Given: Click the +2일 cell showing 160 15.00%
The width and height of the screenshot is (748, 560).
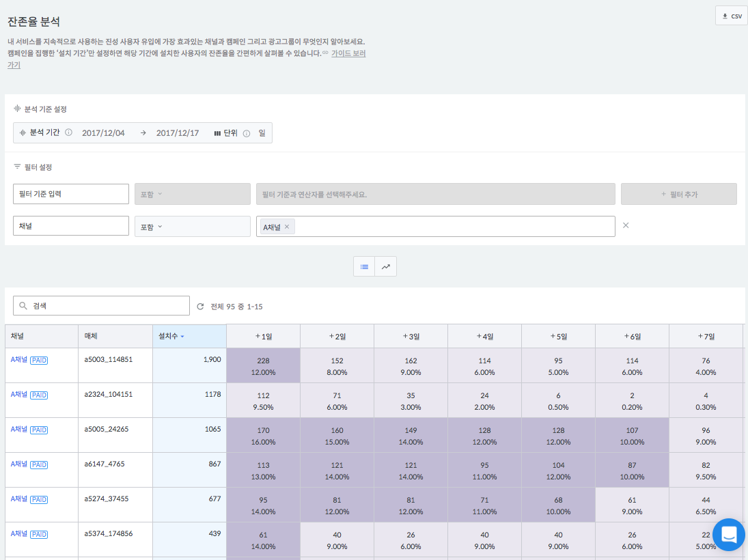Looking at the screenshot, I should tap(337, 435).
